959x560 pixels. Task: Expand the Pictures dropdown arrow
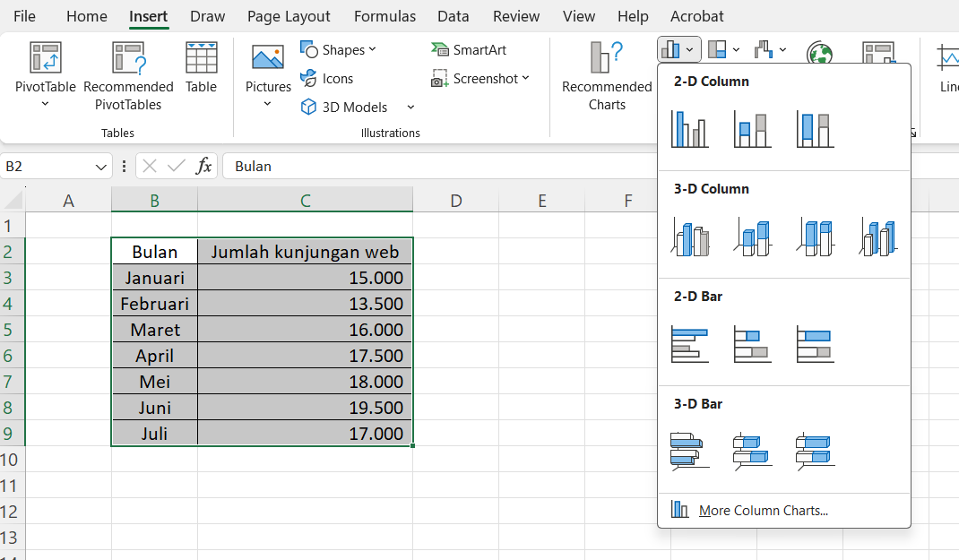coord(267,104)
